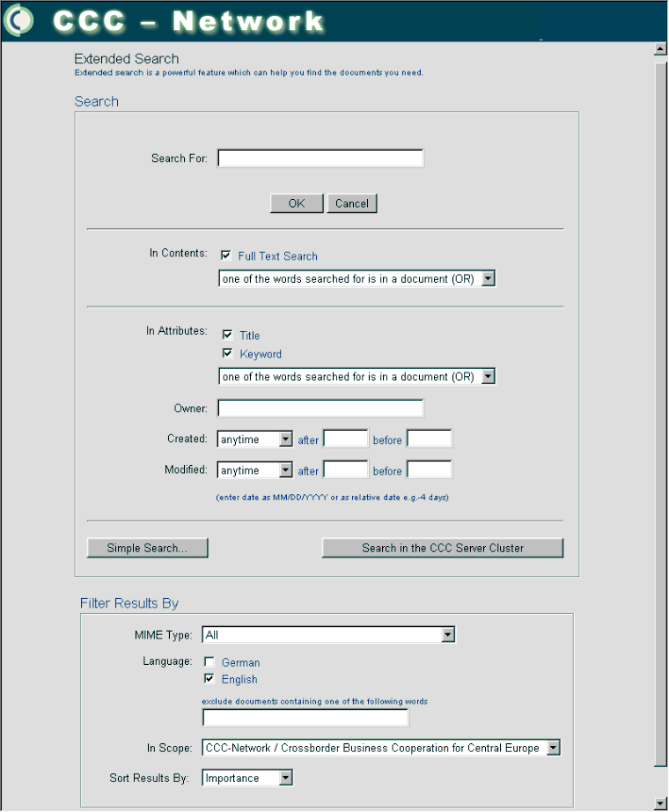Open the MIME Type dropdown
The width and height of the screenshot is (669, 812).
328,635
